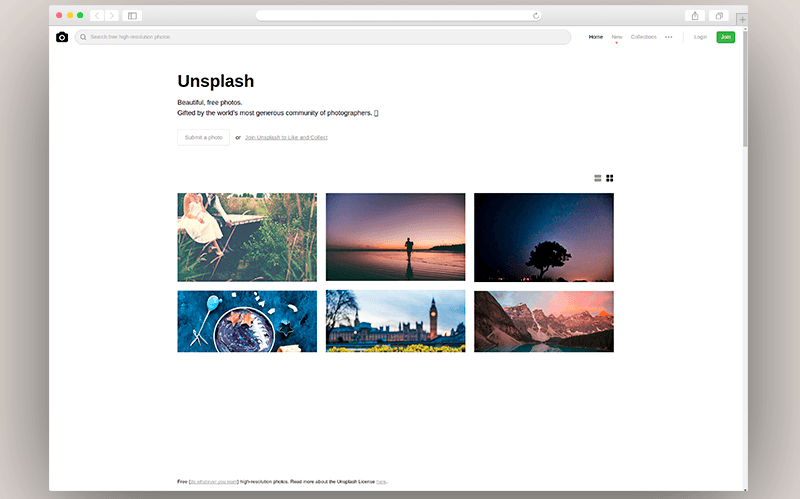Image resolution: width=800 pixels, height=499 pixels.
Task: Open the Home nav item
Action: 595,37
